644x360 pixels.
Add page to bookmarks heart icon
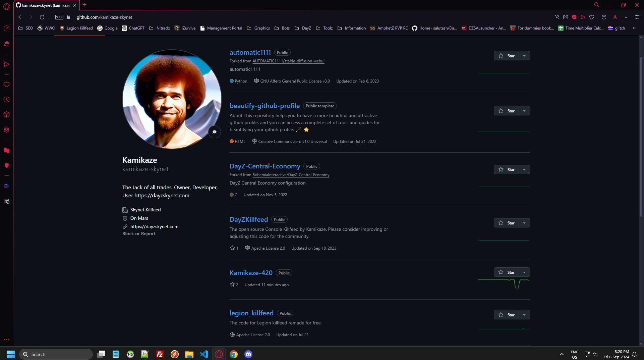(592, 17)
